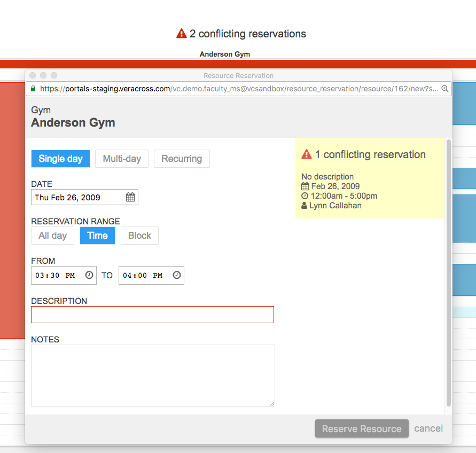476x453 pixels.
Task: Click the clock icon in the TO time field
Action: (x=176, y=275)
